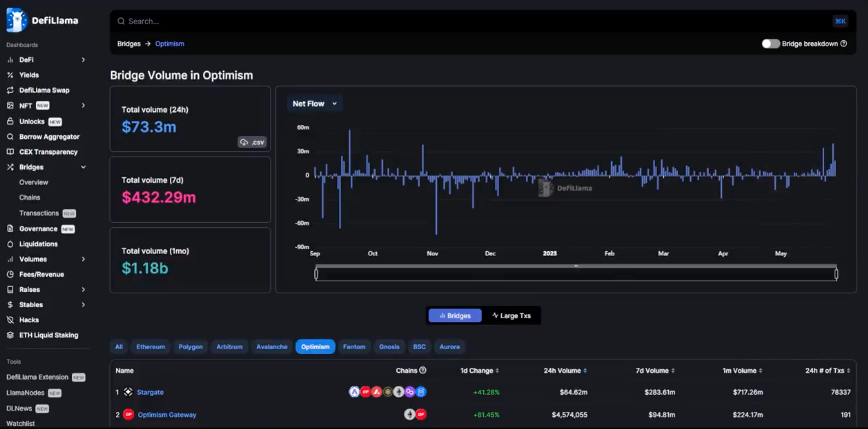
Task: Click the Optimism Gateway logo icon
Action: click(x=128, y=414)
